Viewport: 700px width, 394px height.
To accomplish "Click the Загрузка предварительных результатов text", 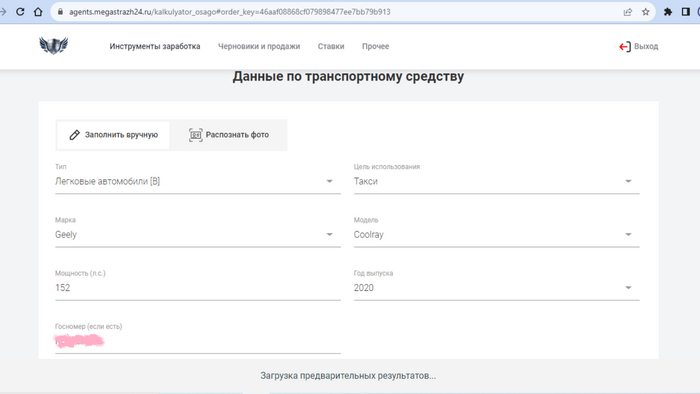I will click(x=348, y=376).
